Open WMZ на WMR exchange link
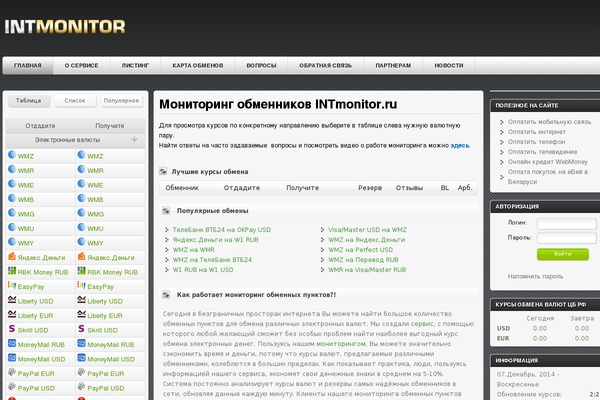This screenshot has height=400, width=600. (194, 250)
